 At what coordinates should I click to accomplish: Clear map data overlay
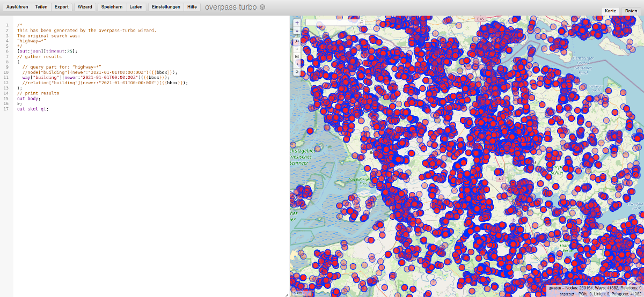coord(297,71)
